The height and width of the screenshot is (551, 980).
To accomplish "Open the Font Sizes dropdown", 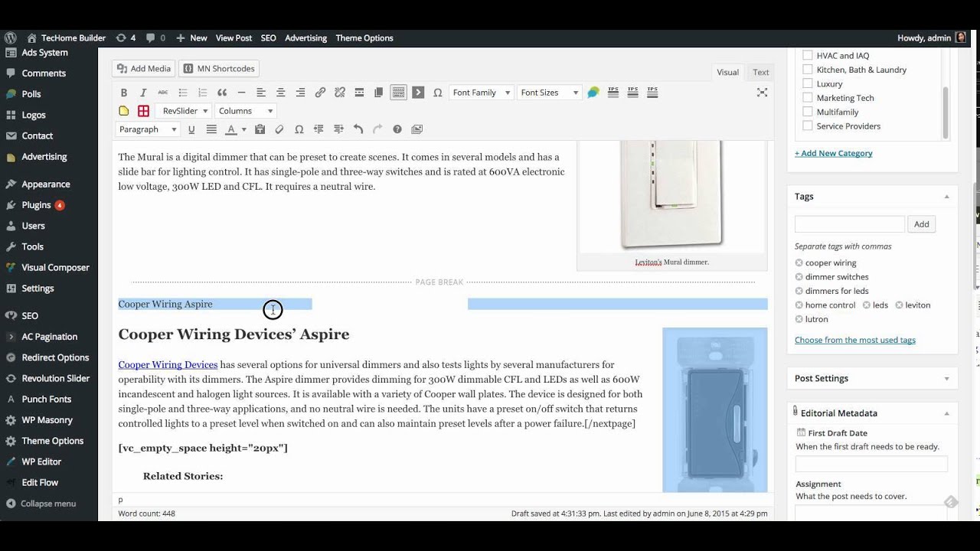I will [x=548, y=93].
